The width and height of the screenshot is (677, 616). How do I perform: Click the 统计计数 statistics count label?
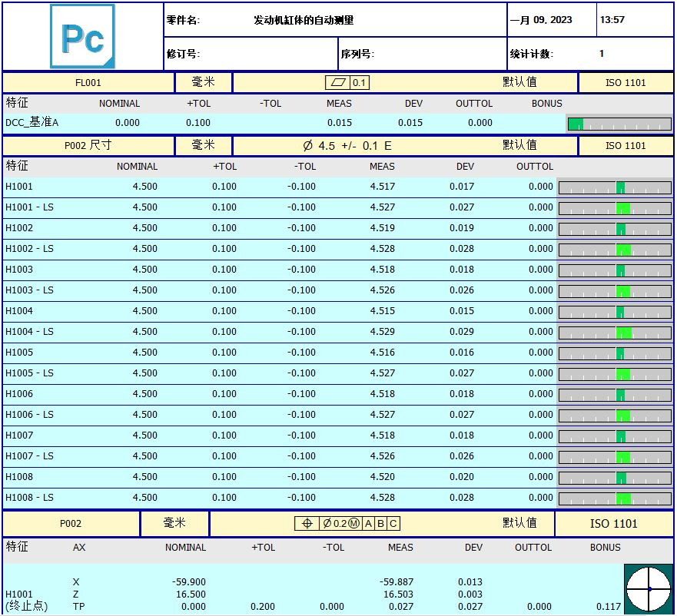(x=532, y=55)
